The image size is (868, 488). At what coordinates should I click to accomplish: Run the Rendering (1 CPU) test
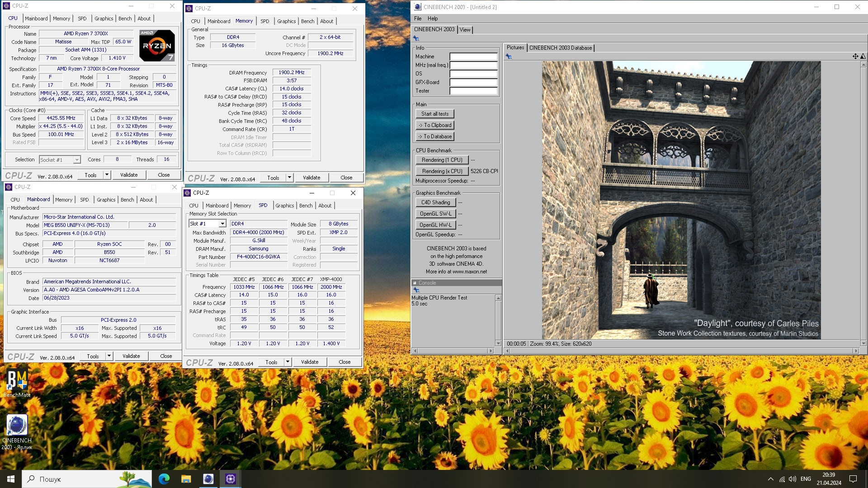(x=442, y=160)
